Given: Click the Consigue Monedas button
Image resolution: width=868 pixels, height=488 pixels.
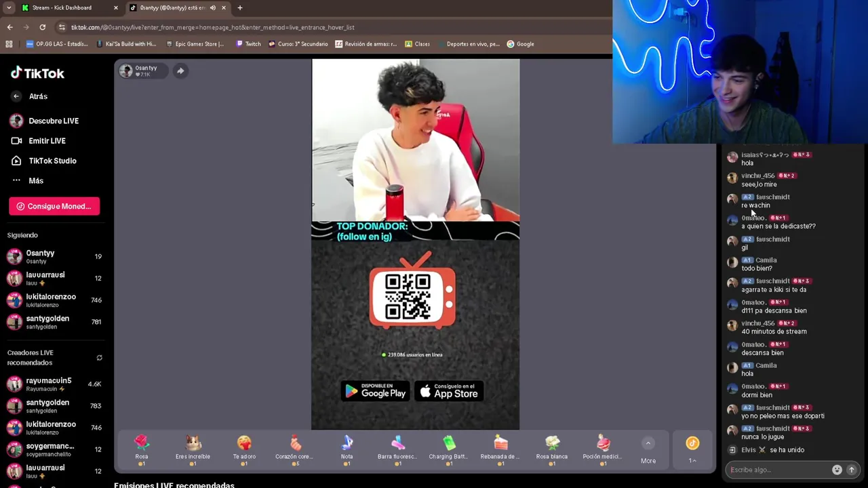Looking at the screenshot, I should point(54,206).
